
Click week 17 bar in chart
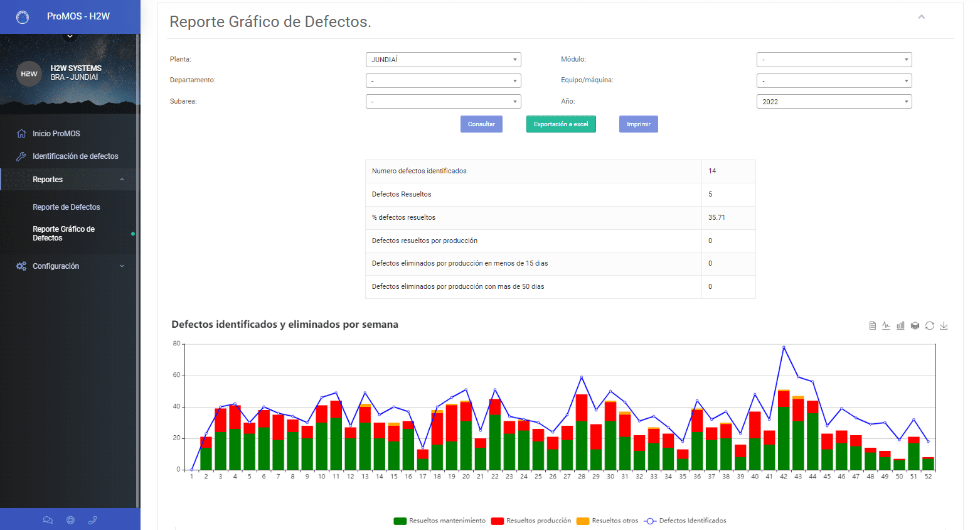pos(423,460)
